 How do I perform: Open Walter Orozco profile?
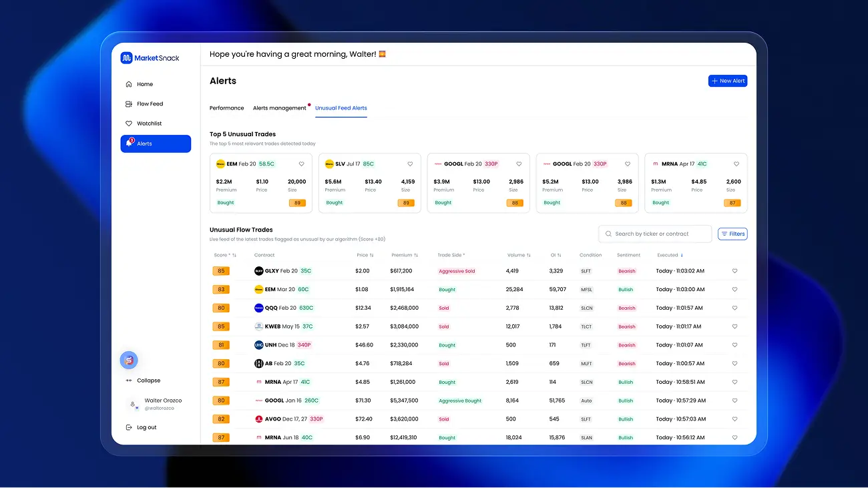156,404
